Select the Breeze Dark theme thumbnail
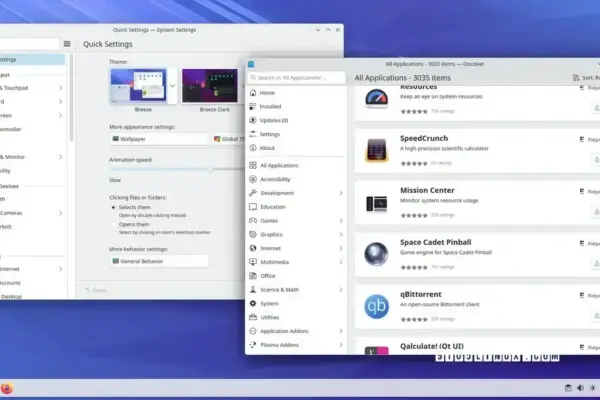This screenshot has height=400, width=600. coord(210,86)
